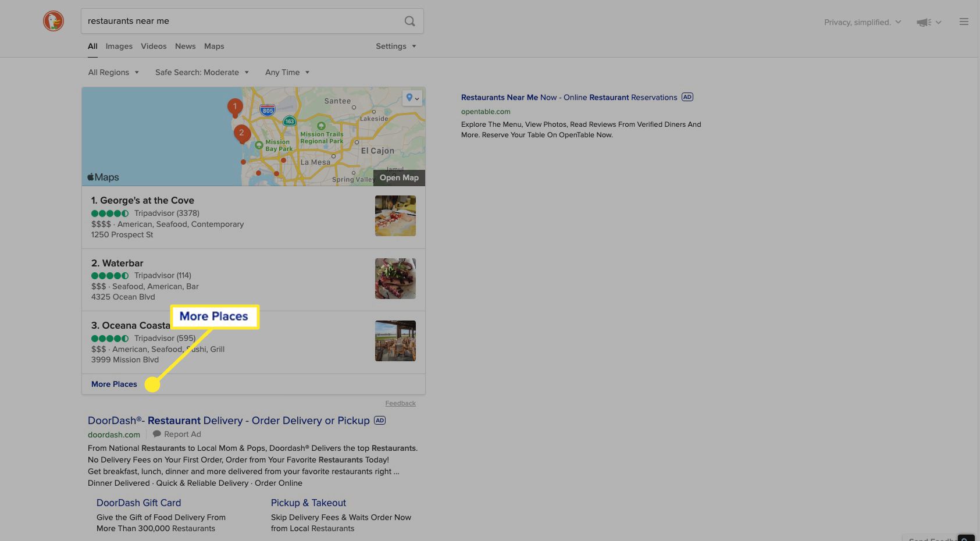Click the Feedback link
This screenshot has width=980, height=541.
tap(400, 403)
